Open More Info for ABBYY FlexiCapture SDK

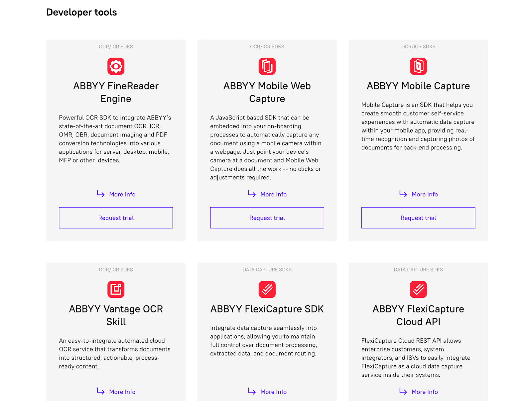(274, 392)
